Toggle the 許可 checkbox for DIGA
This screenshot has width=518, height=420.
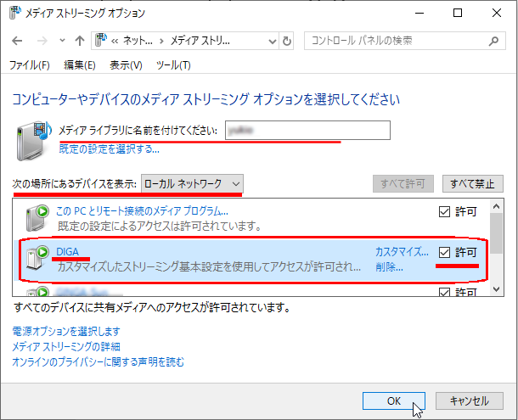[445, 252]
